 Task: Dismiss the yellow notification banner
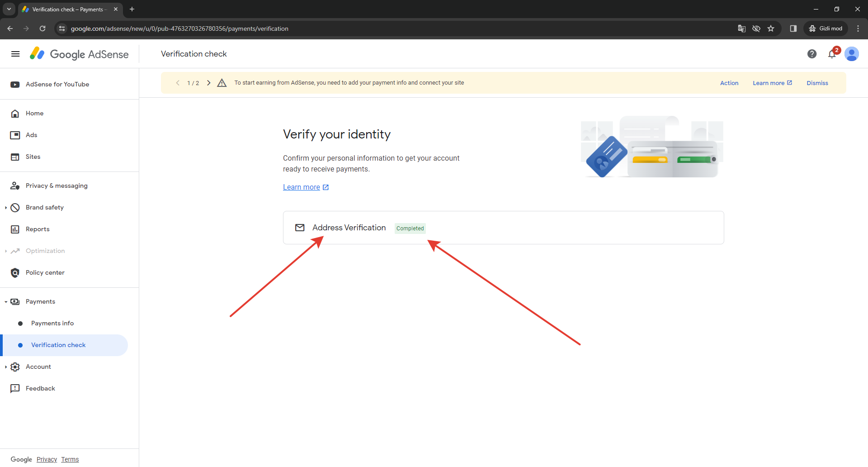[817, 83]
